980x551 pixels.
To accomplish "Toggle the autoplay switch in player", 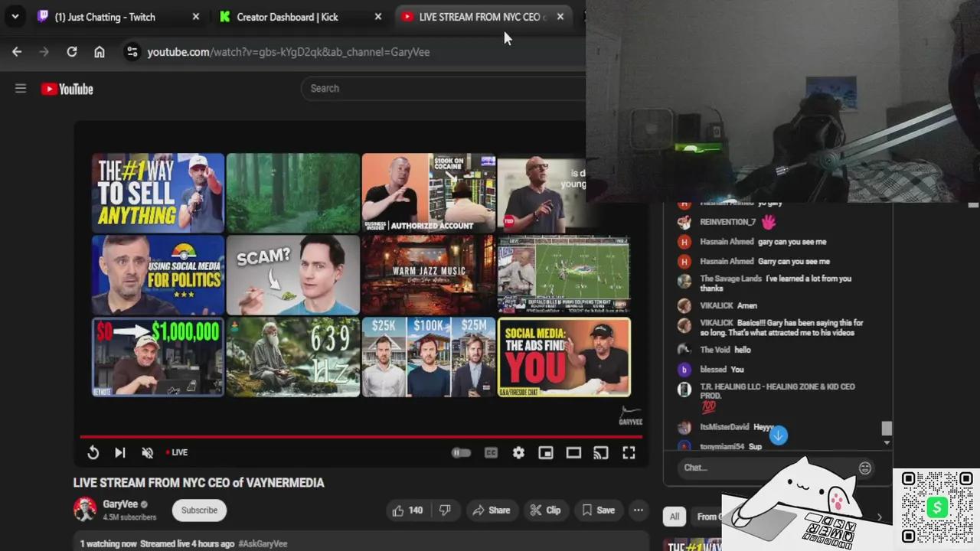I will 461,452.
